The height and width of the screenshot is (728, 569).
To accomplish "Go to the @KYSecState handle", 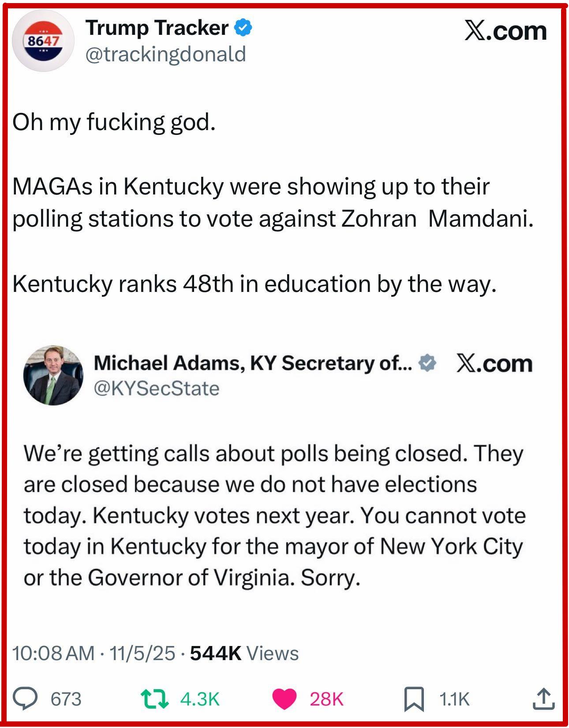I will click(156, 388).
